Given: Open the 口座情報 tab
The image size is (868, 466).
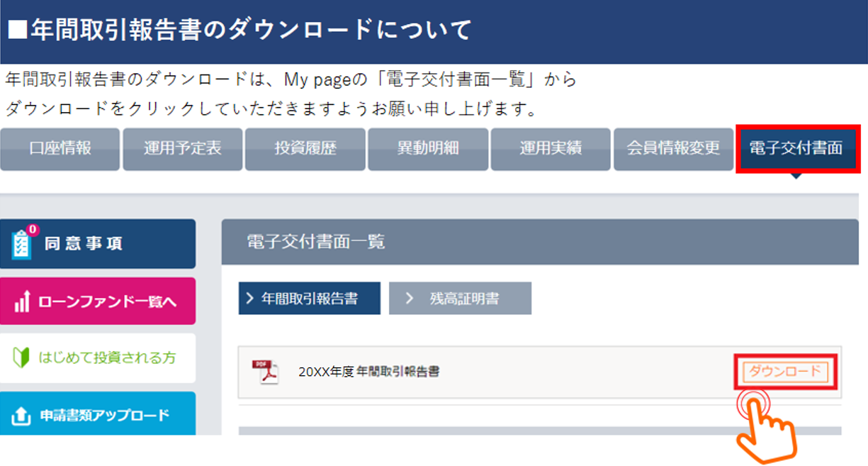Looking at the screenshot, I should [x=60, y=149].
